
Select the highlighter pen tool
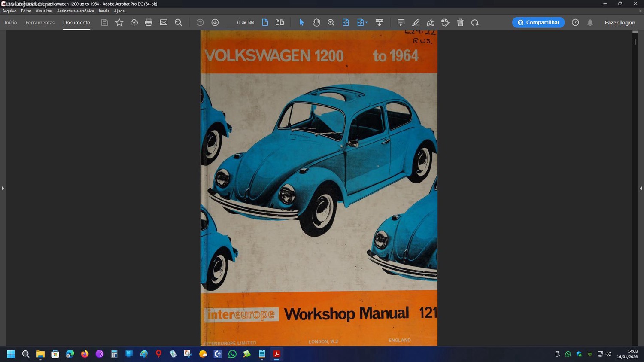416,22
